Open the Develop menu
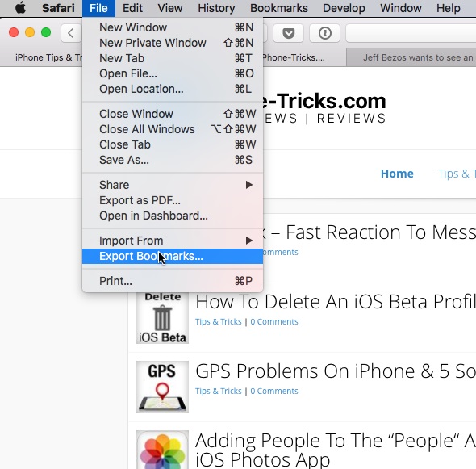 click(x=344, y=8)
